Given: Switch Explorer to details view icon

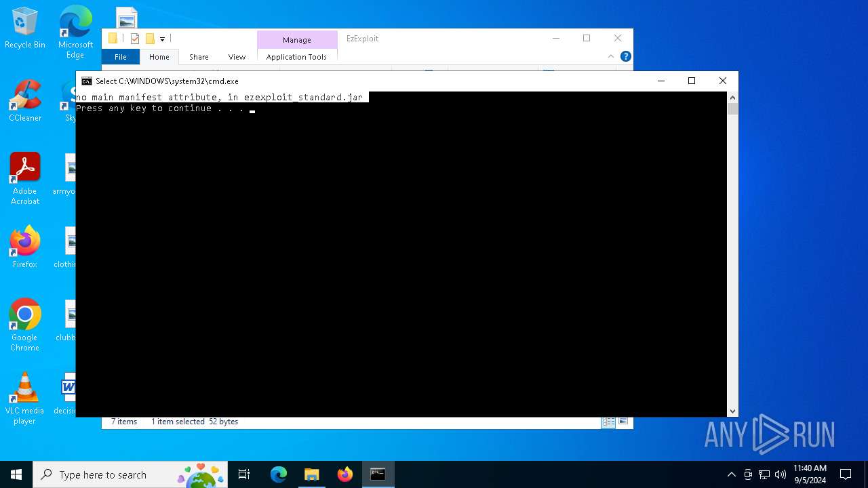Looking at the screenshot, I should 609,422.
